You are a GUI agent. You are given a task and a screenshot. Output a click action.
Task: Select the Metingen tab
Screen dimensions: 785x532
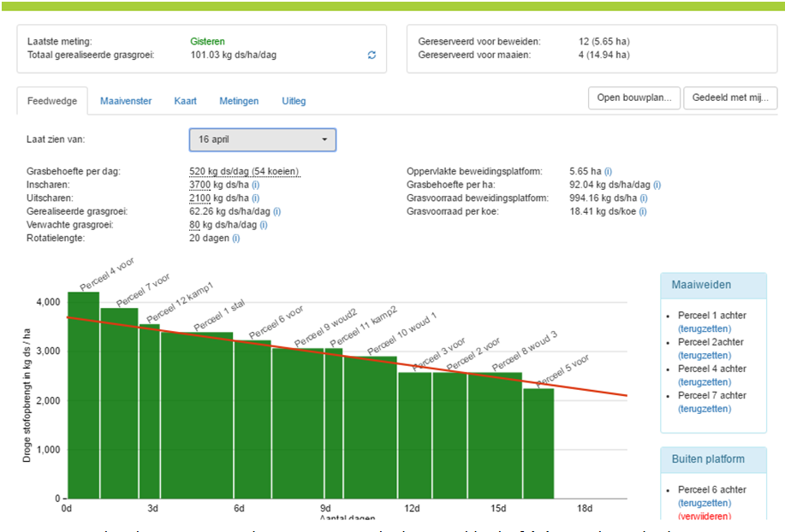click(239, 101)
